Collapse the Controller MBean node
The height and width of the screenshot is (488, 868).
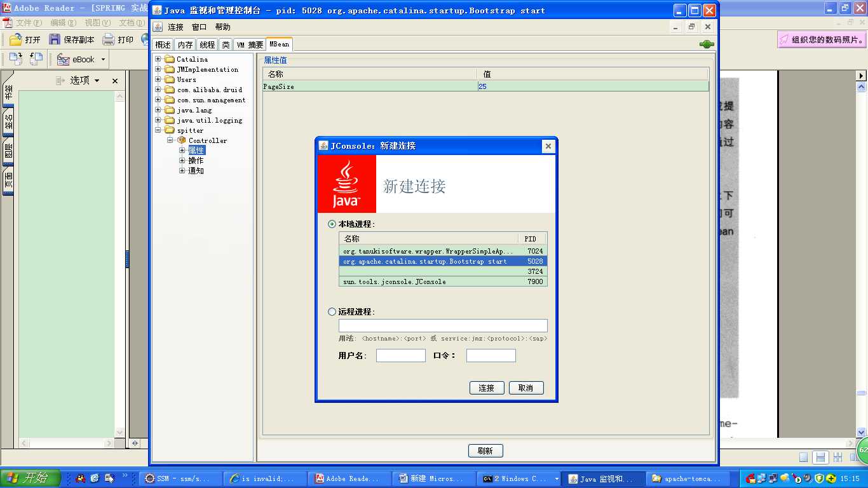170,140
